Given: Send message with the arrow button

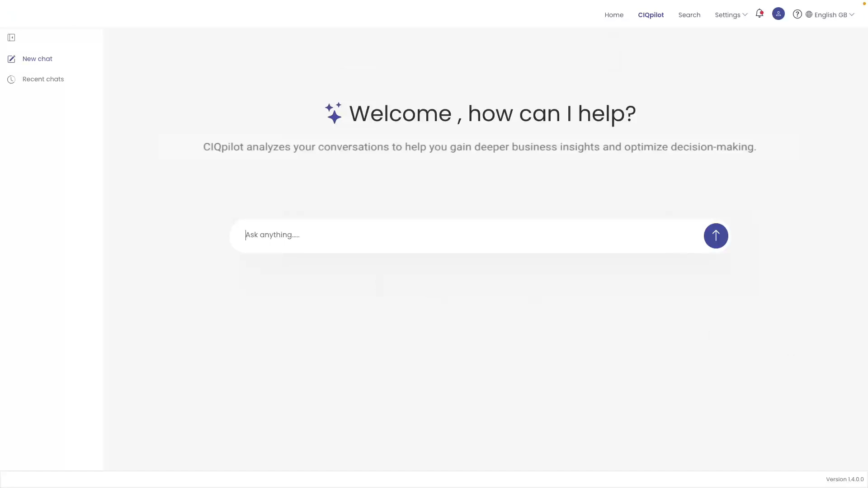Looking at the screenshot, I should (716, 235).
